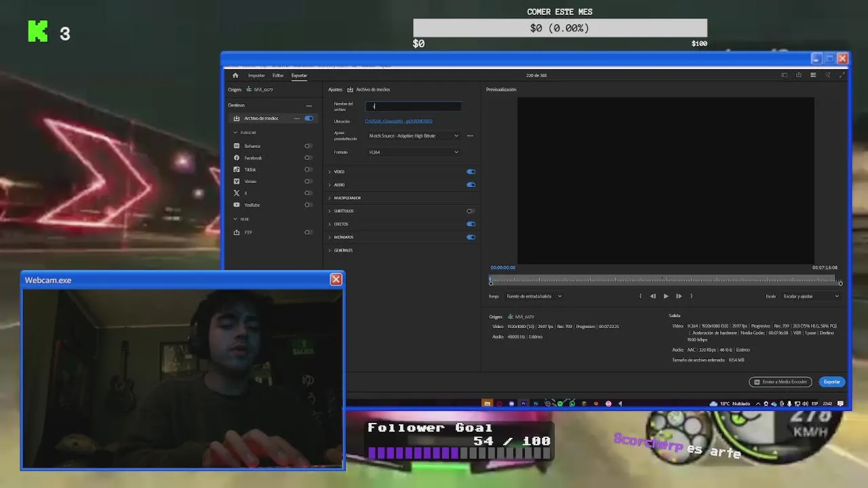Expand the Subtítulos section
Screen dimensions: 868x488
pyautogui.click(x=330, y=211)
